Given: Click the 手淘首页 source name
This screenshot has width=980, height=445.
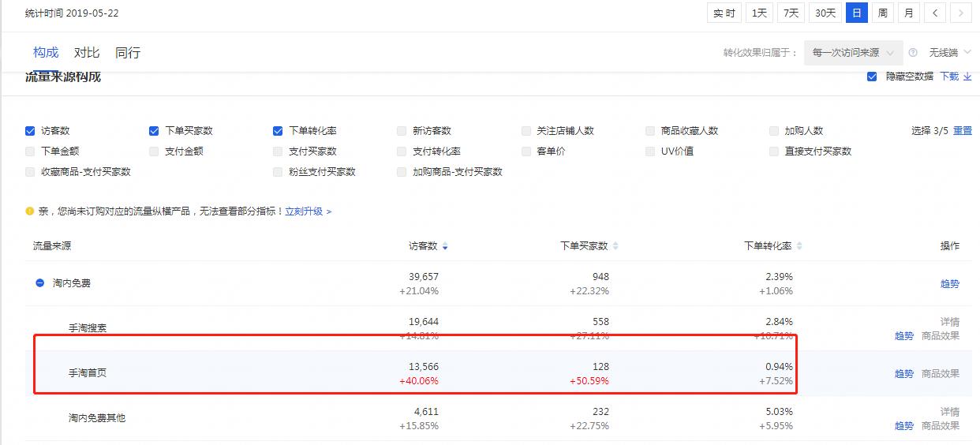Looking at the screenshot, I should point(88,373).
